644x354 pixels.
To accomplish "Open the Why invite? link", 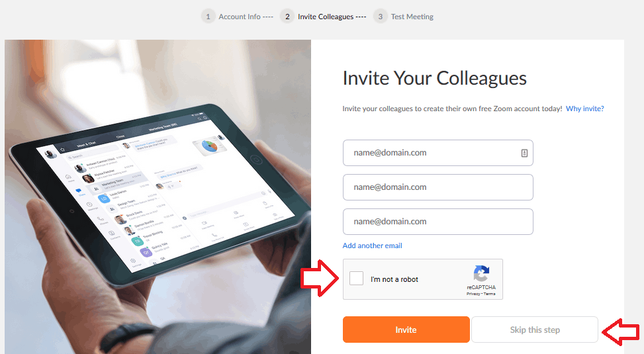I will coord(585,109).
